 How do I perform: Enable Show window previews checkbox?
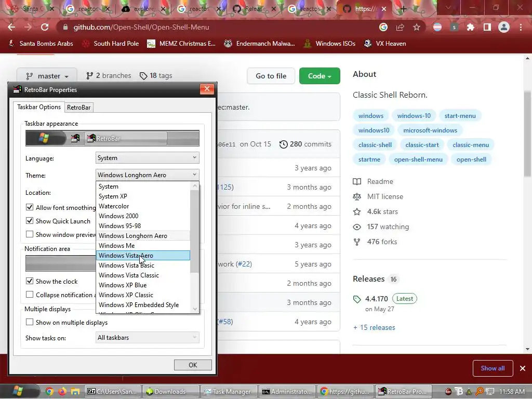[x=30, y=234]
